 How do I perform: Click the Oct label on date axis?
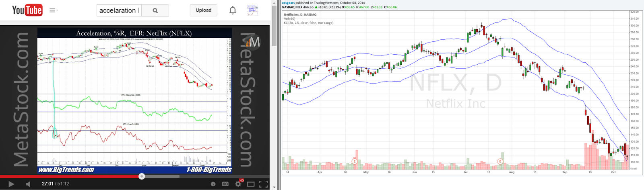click(613, 172)
